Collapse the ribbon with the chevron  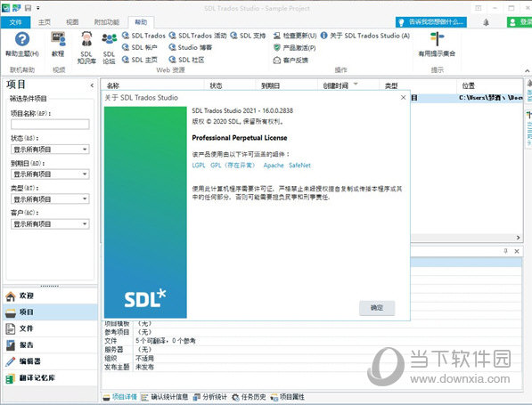point(527,70)
